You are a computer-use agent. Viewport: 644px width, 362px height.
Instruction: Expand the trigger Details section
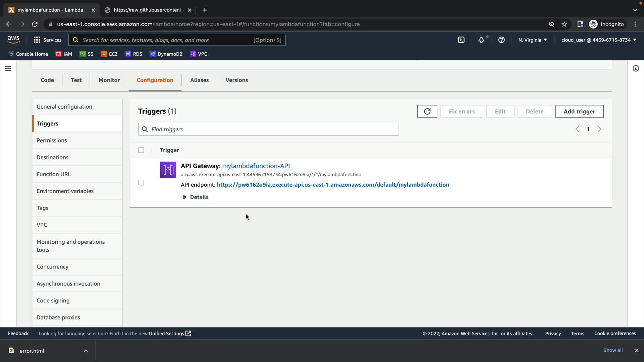click(196, 197)
